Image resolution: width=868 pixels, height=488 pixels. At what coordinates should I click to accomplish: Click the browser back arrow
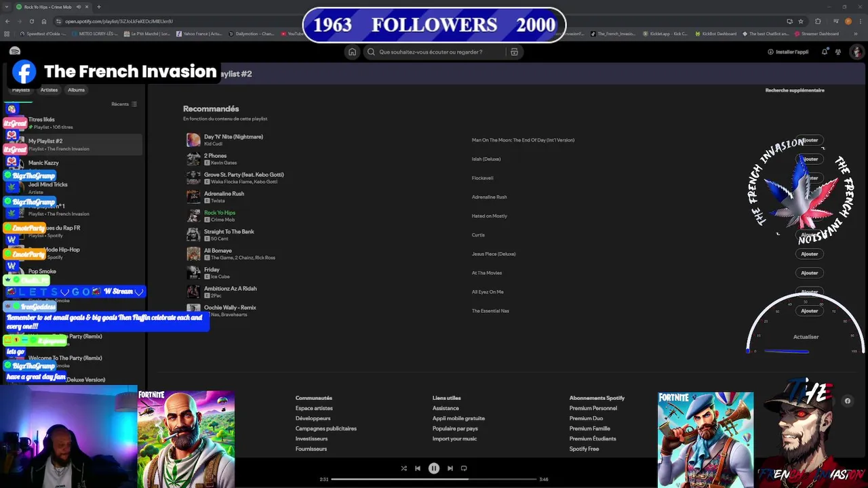[8, 21]
